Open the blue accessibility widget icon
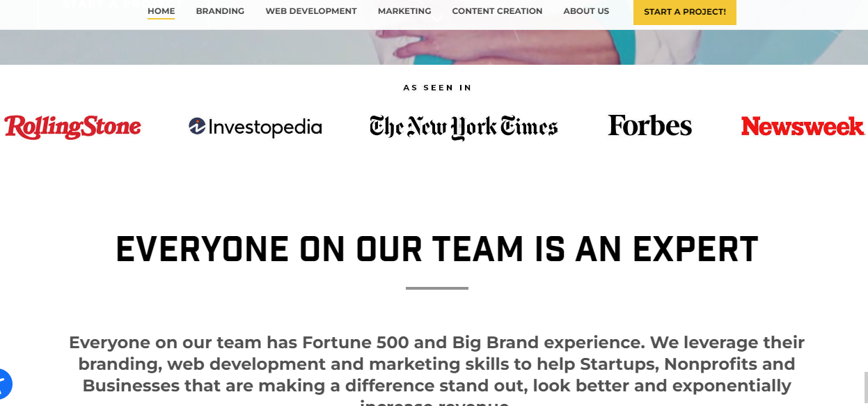 tap(3, 382)
